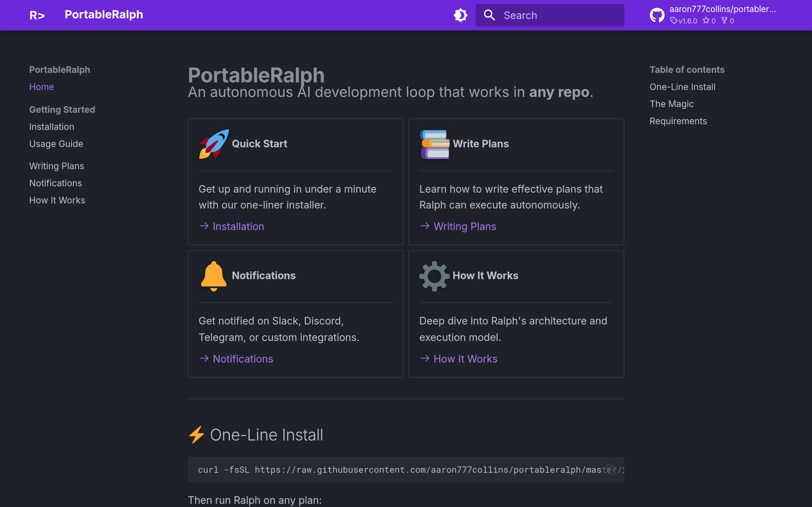Viewport: 812px width, 507px height.
Task: Click the gear How It Works icon
Action: click(435, 276)
